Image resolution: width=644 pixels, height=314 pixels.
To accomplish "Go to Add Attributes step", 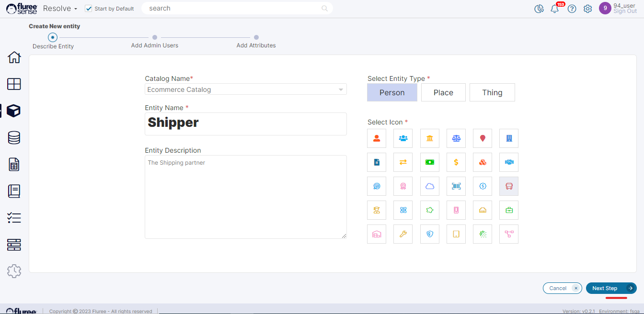I will (256, 38).
